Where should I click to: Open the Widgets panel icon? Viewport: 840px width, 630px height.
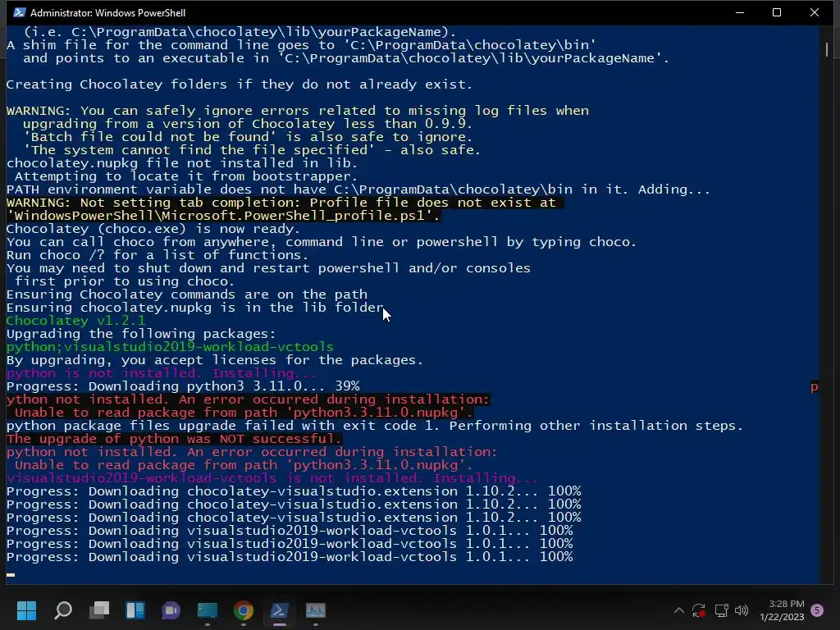[135, 610]
